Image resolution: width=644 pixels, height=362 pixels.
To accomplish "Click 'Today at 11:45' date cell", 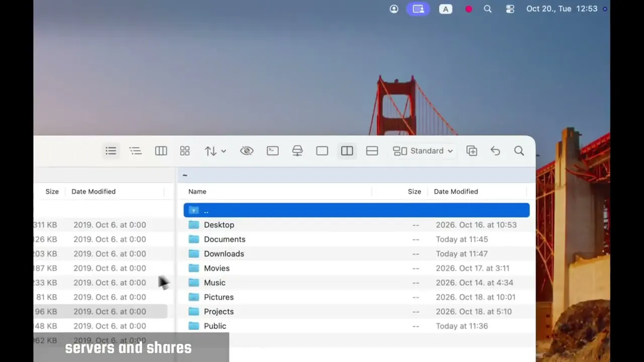I will (462, 239).
